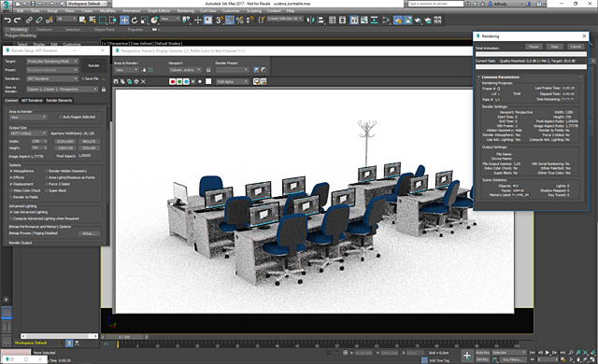Toggle the red channel button

click(172, 81)
